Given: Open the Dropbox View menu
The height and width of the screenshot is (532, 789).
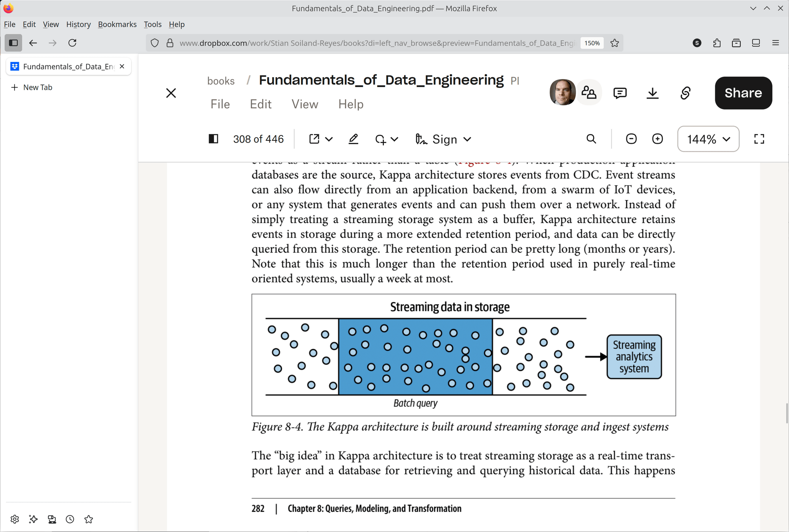Looking at the screenshot, I should (305, 104).
